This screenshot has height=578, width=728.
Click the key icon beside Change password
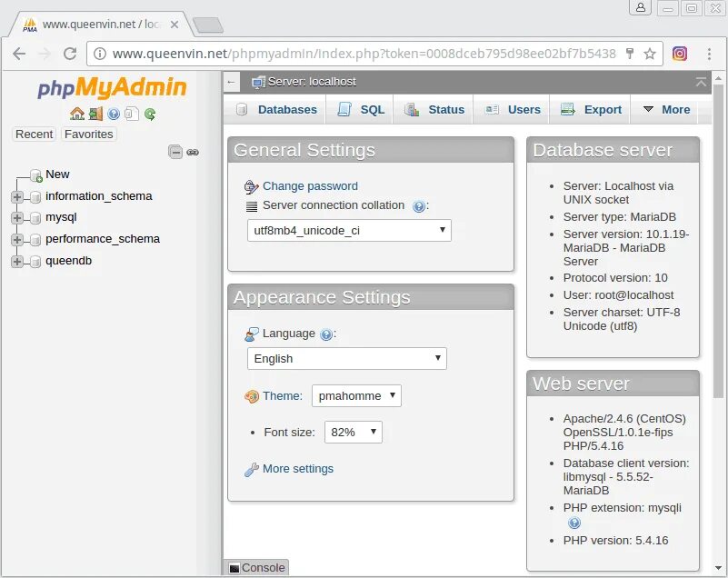click(x=251, y=186)
